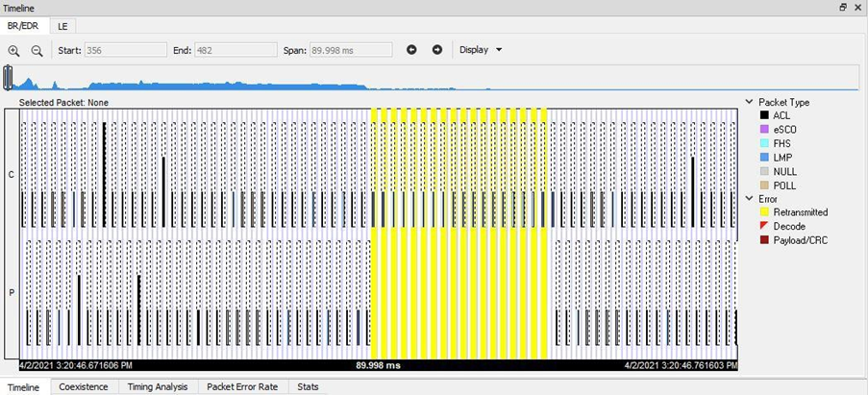Image resolution: width=868 pixels, height=395 pixels.
Task: Click the 89.998 ms span label
Action: click(378, 365)
